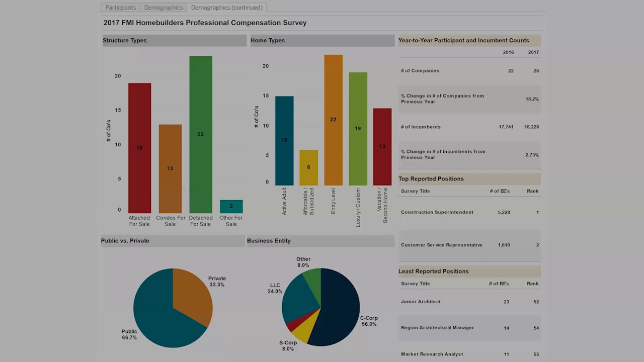Select the Public vs. Private header
The image size is (644, 362).
(173, 240)
